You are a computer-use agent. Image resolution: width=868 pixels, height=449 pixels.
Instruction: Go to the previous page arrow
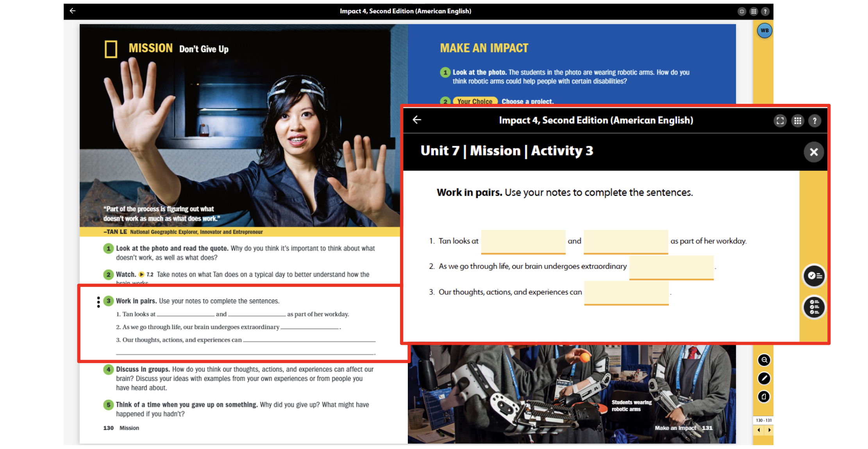click(x=759, y=430)
